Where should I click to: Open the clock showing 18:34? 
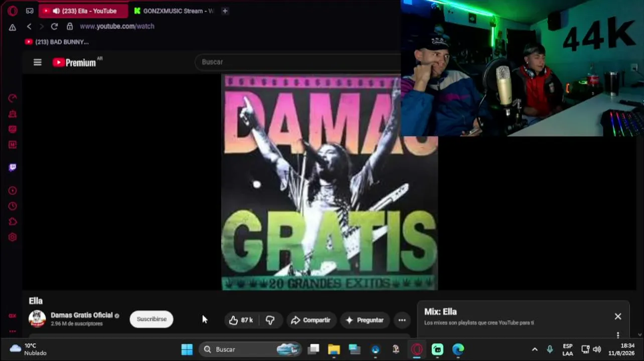pyautogui.click(x=621, y=349)
